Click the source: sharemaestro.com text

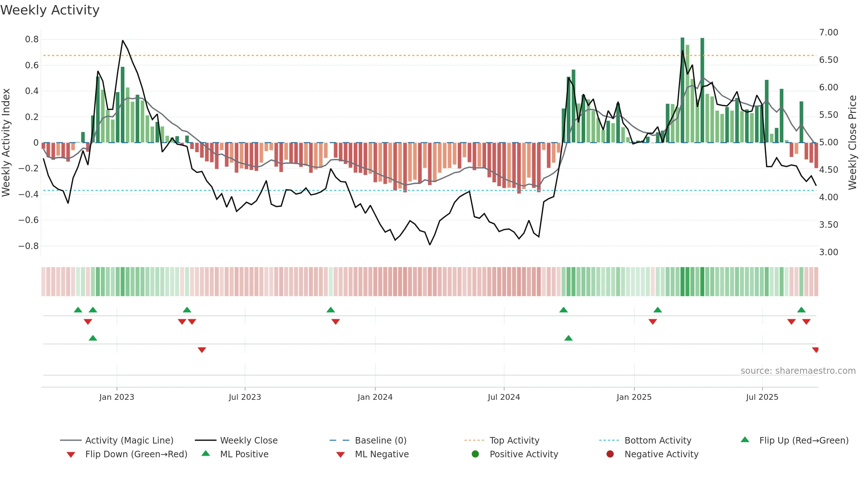[x=798, y=371]
